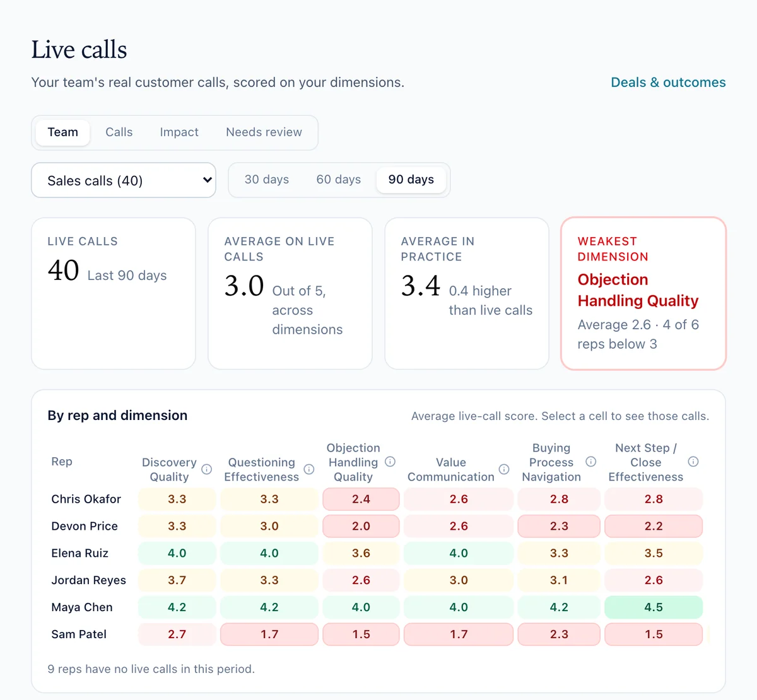Select the 90 days range
The height and width of the screenshot is (700, 757).
[x=411, y=180]
